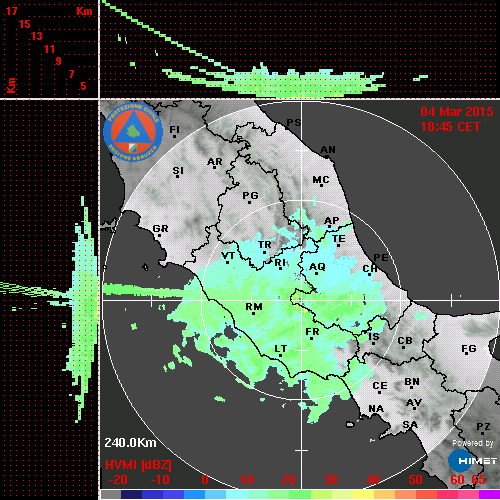The image size is (500, 500).
Task: Click the Powered by text link
Action: coord(472,443)
